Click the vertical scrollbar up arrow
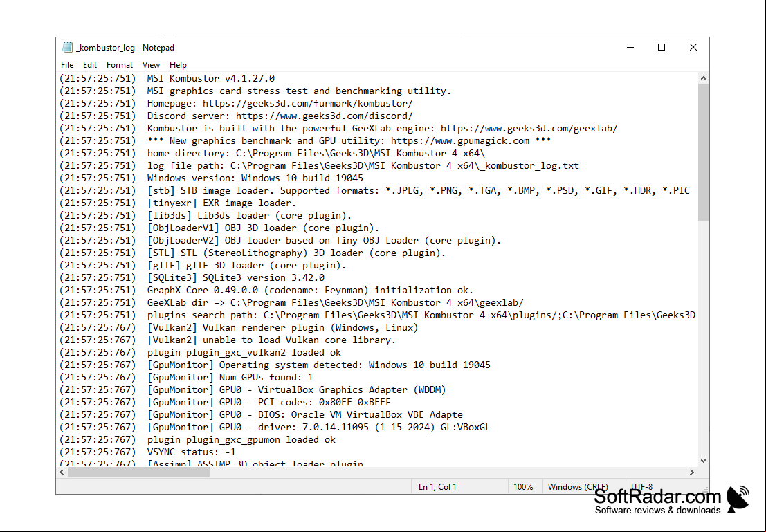 click(703, 78)
